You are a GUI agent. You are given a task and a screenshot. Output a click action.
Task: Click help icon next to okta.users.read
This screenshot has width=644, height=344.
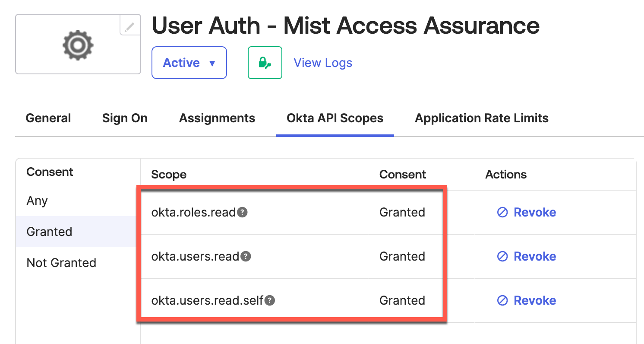click(246, 256)
